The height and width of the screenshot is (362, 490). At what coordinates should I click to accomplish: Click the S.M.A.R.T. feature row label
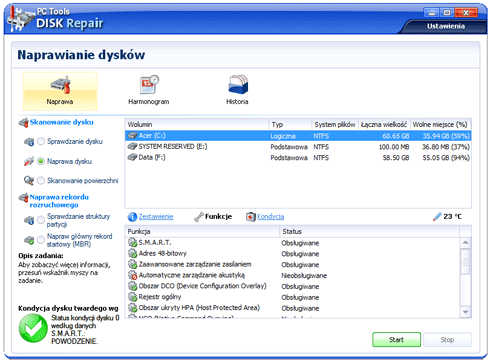coord(155,243)
